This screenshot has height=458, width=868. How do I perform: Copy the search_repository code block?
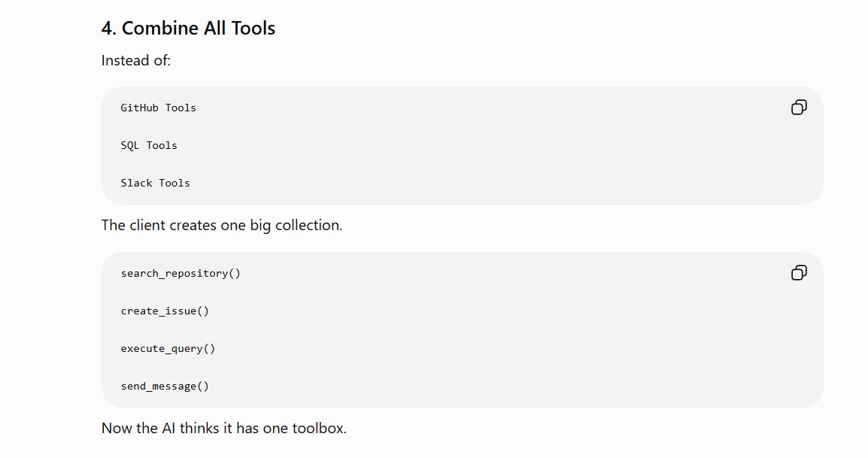pyautogui.click(x=799, y=273)
